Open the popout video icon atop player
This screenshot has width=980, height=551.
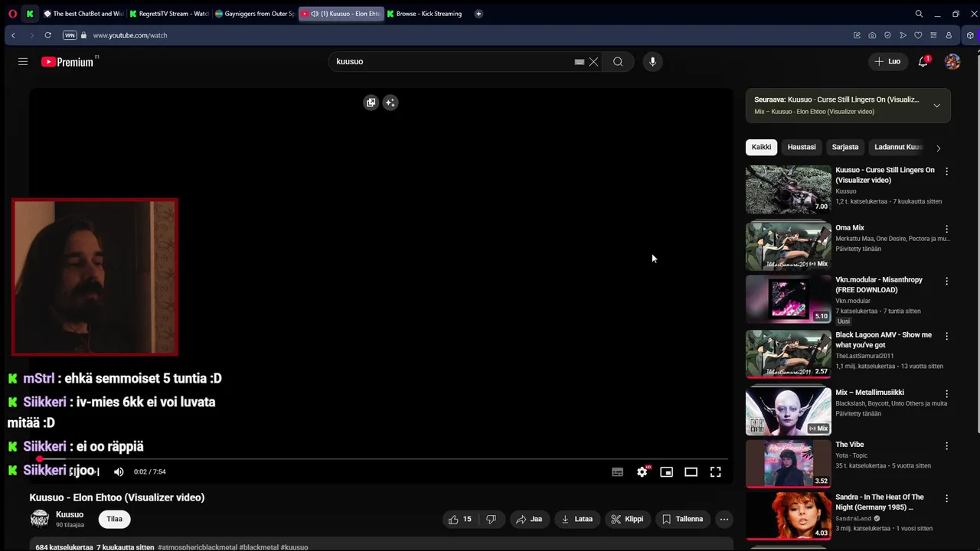tap(371, 103)
